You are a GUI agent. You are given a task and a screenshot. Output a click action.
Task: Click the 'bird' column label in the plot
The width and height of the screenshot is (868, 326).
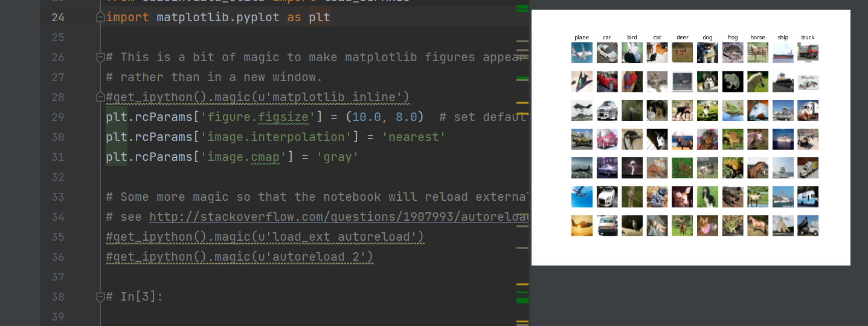(632, 37)
